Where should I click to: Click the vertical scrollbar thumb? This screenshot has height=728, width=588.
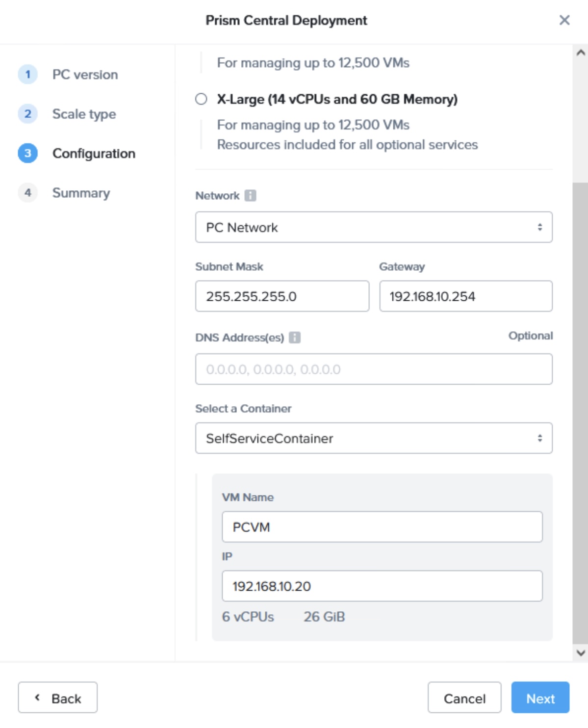[x=581, y=412]
